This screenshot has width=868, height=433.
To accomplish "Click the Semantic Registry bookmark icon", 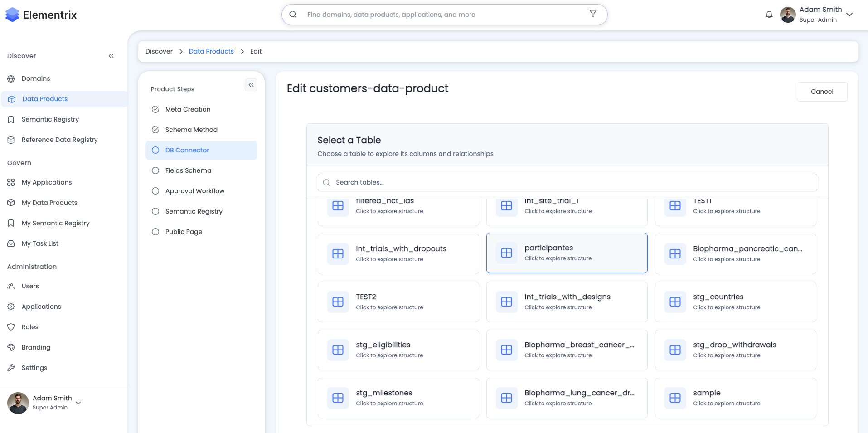I will coord(10,119).
